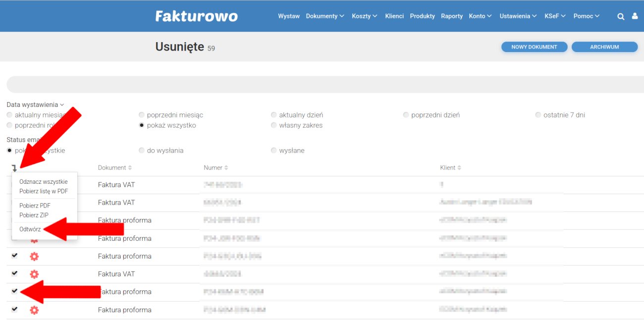Screen dimensions: 644x323
Task: Uncheck the checked Faktura VAT row checkbox
Action: 14,273
